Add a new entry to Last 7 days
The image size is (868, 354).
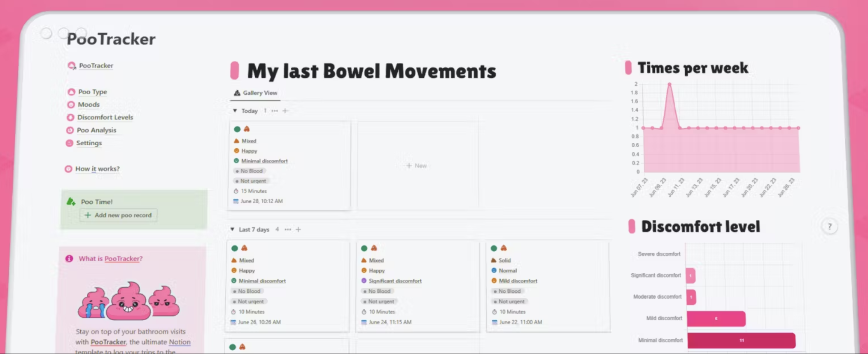pyautogui.click(x=298, y=229)
